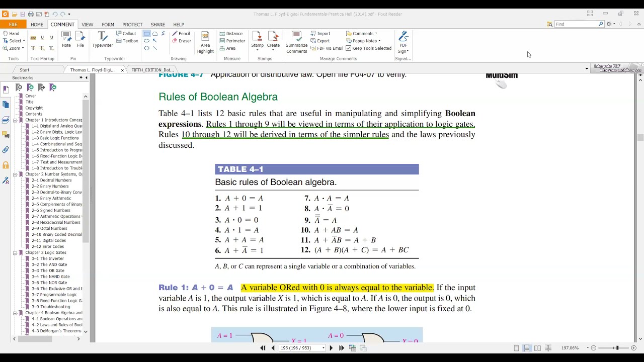Switch to the FIFTH_EDITION document tab
The image size is (644, 362).
coord(151,70)
